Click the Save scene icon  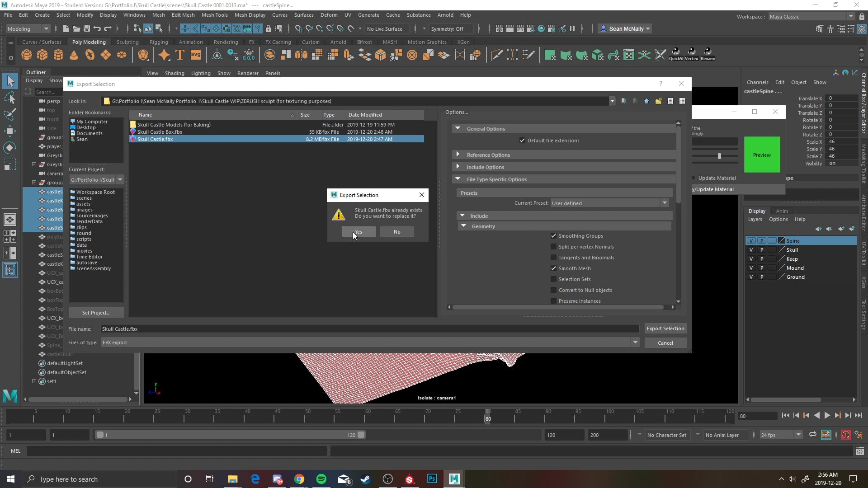[x=87, y=29]
